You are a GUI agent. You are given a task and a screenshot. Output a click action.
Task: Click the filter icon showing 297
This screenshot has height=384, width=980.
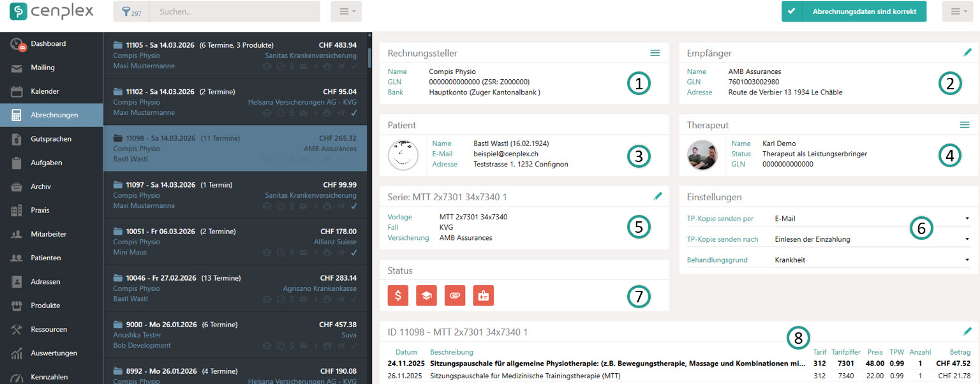coord(131,12)
